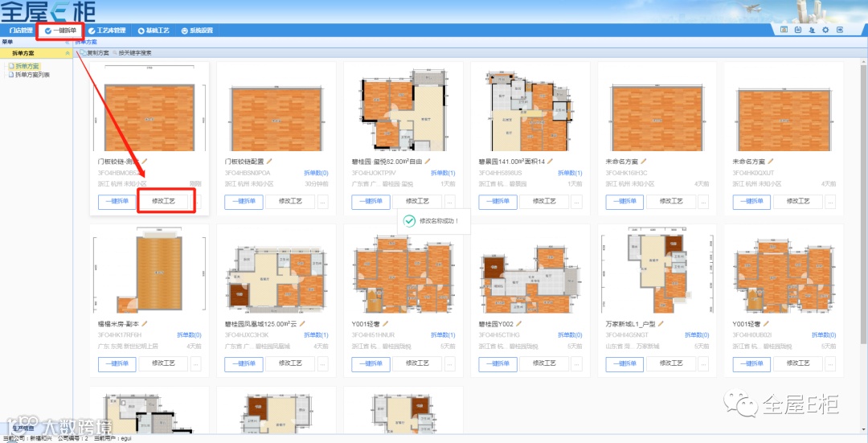Screen dimensions: 868x443
Task: Open more options (...) on 门板铰链配置 card
Action: click(x=323, y=202)
